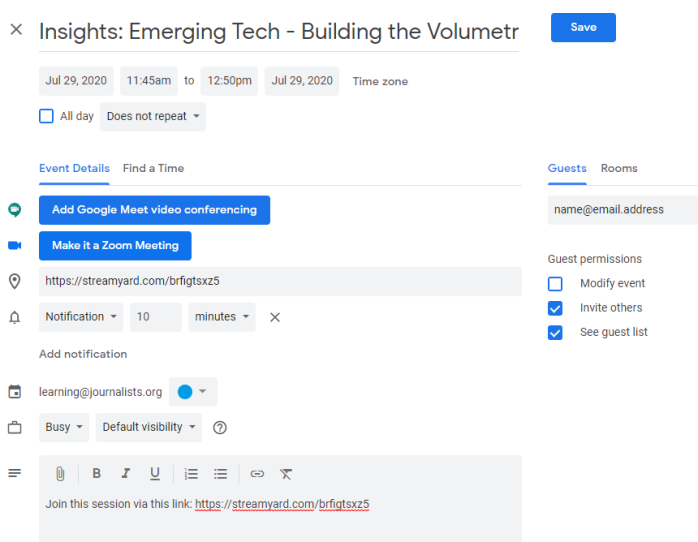The height and width of the screenshot is (542, 698).
Task: Open the Does not repeat dropdown
Action: click(x=153, y=116)
